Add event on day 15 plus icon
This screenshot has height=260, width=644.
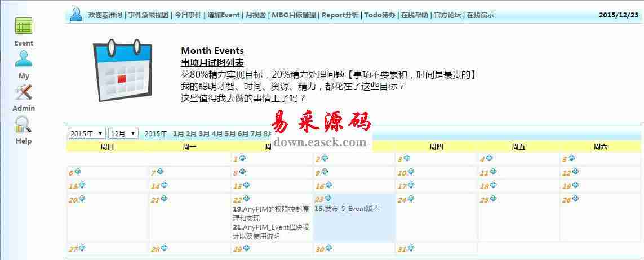pos(246,185)
